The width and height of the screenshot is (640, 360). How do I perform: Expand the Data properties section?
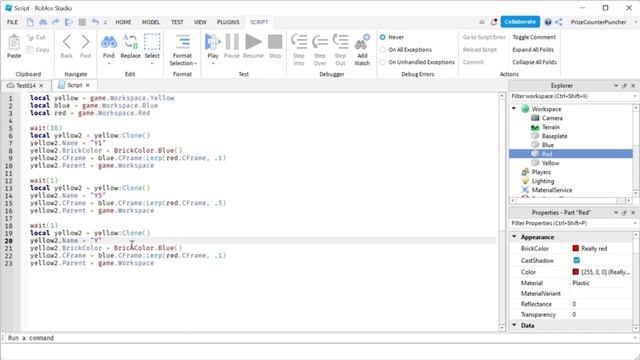[x=514, y=325]
